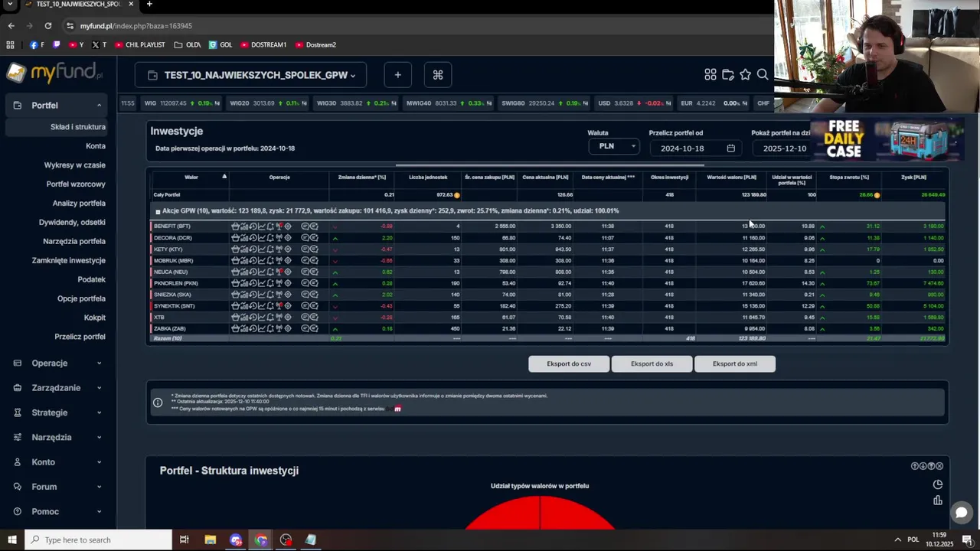Open the Waluta PLN dropdown
The image size is (980, 551).
[x=614, y=146]
